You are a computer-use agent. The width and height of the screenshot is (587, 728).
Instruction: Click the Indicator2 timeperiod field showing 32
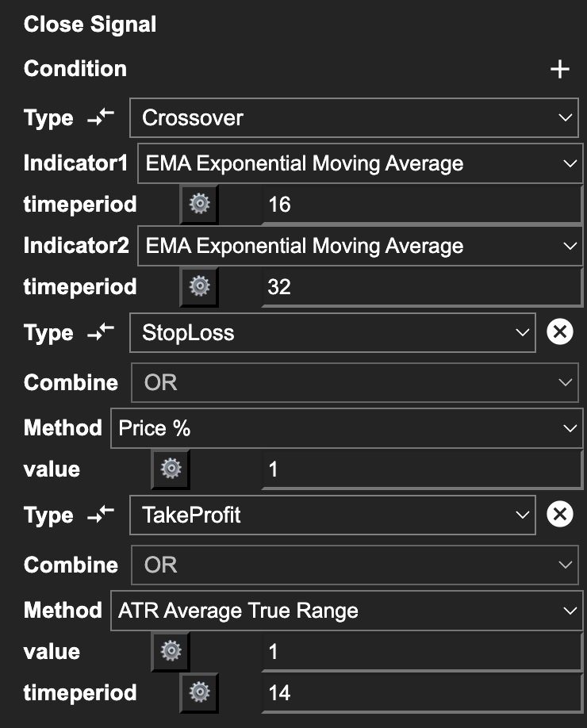423,286
